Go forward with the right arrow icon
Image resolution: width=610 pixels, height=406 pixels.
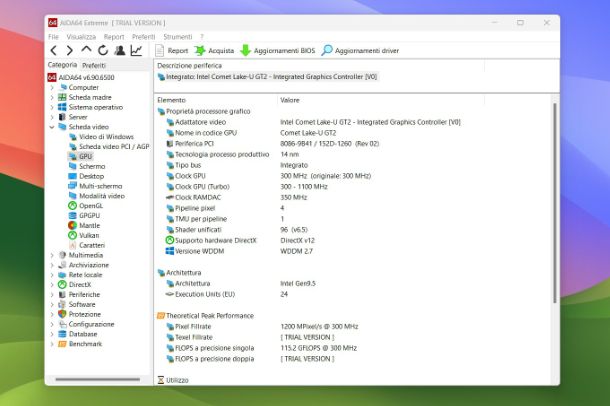coord(70,51)
